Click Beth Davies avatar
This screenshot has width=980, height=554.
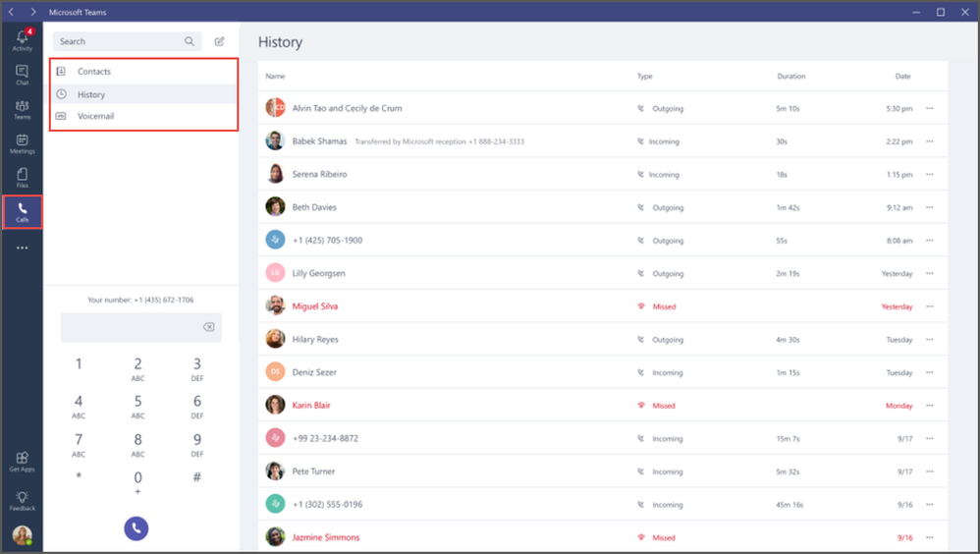pos(275,206)
